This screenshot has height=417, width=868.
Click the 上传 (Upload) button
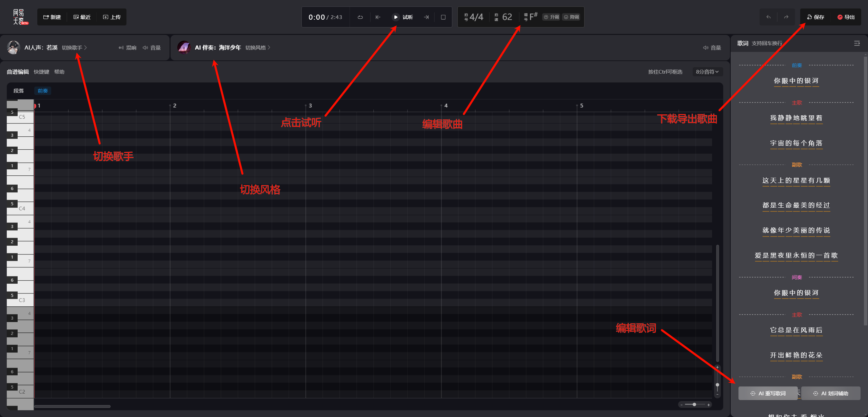tap(112, 17)
